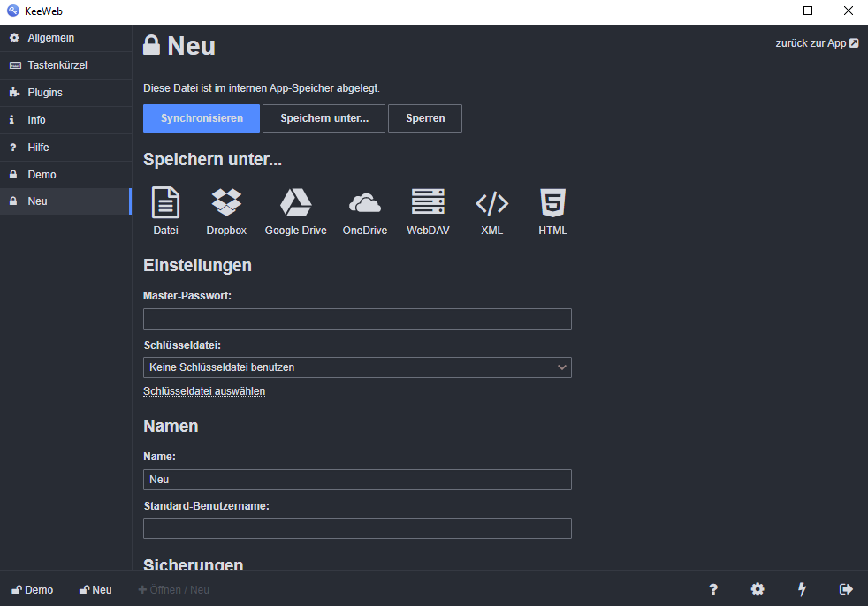Open the Plugins section
The height and width of the screenshot is (606, 868).
pyautogui.click(x=66, y=93)
